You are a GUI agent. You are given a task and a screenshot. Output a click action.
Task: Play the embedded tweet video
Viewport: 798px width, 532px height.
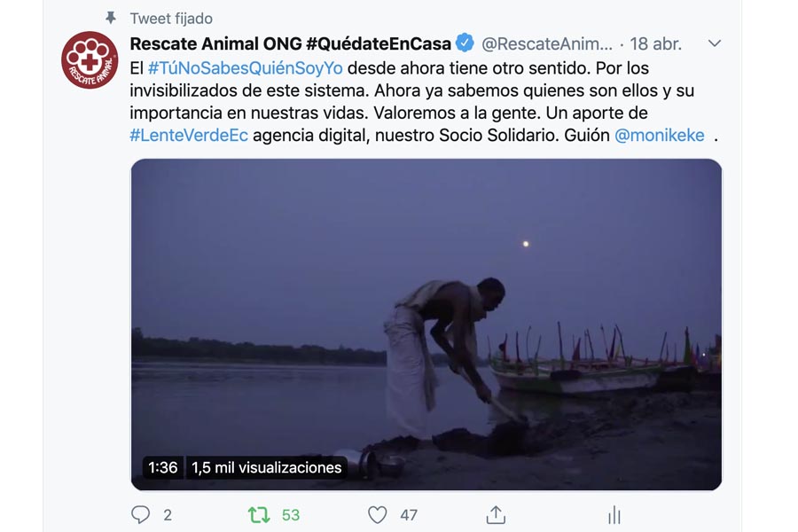coord(426,325)
